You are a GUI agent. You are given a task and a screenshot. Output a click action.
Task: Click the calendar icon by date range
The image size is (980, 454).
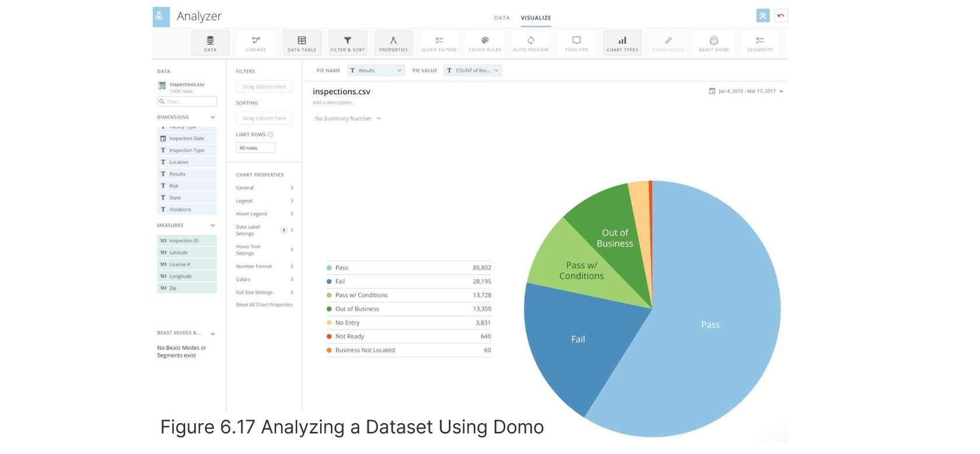tap(712, 91)
